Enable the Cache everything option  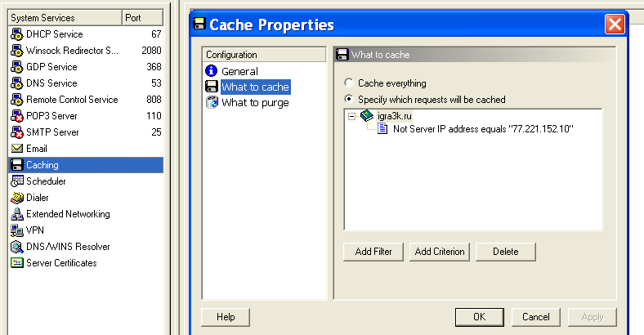(349, 83)
